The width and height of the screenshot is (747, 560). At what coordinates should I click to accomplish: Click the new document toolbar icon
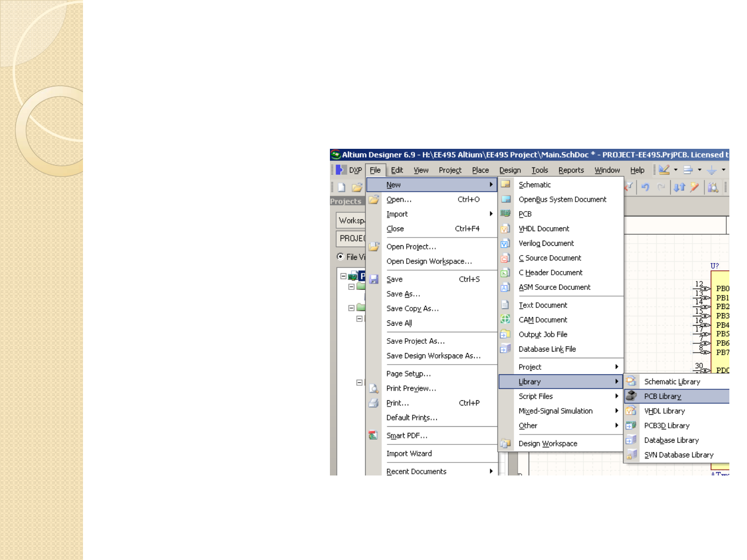[341, 188]
